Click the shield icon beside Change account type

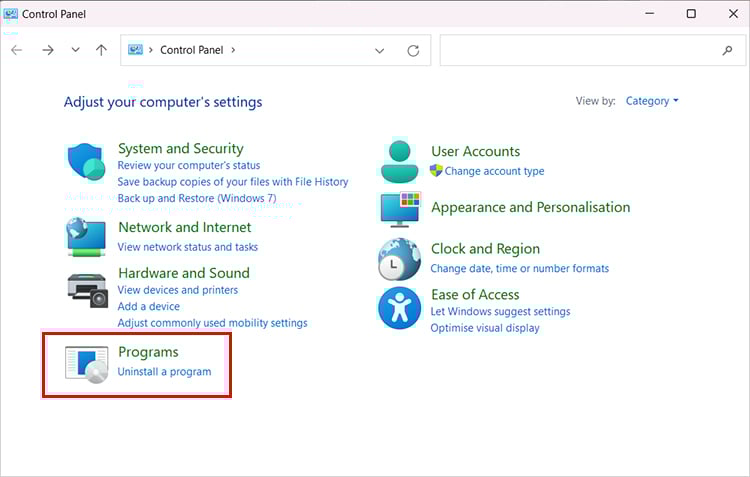click(x=436, y=171)
